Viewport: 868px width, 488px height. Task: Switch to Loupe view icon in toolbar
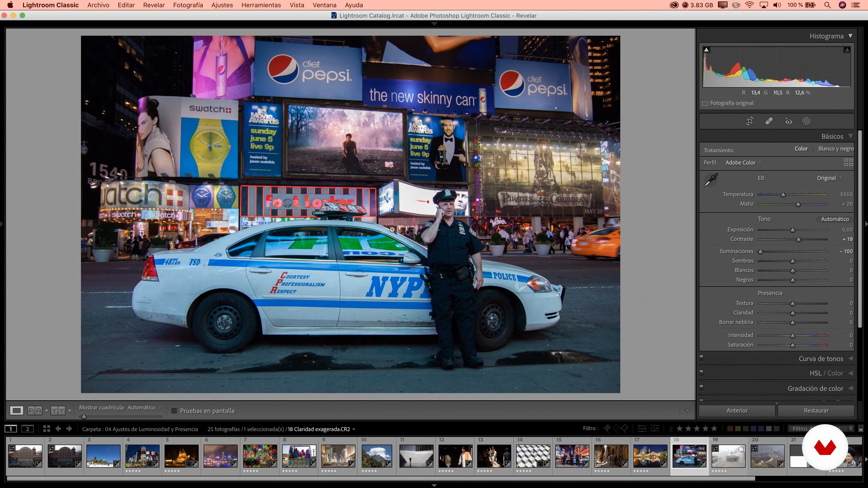[17, 410]
